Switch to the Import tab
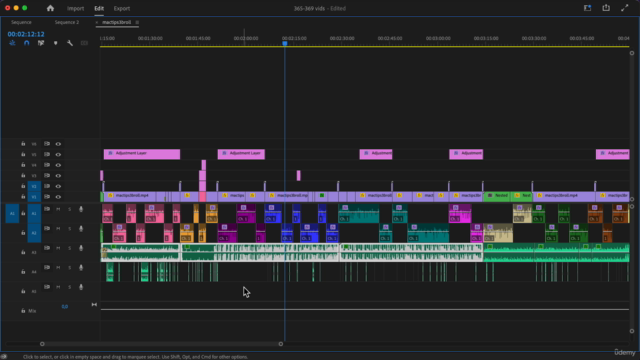 tap(76, 8)
